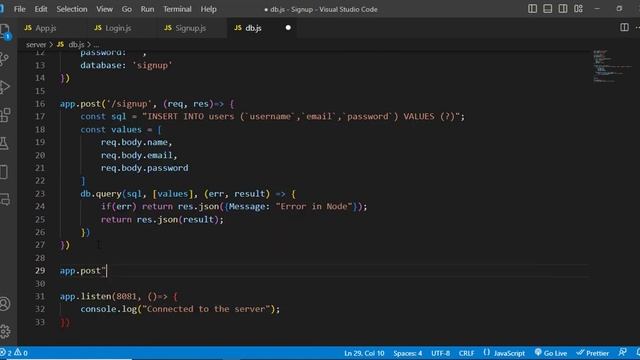The image size is (640, 360).
Task: Open the Edit menu
Action: (40, 9)
